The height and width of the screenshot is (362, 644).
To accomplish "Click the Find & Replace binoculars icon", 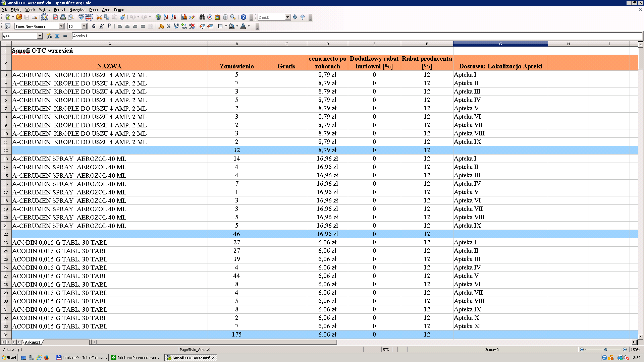I will click(202, 17).
